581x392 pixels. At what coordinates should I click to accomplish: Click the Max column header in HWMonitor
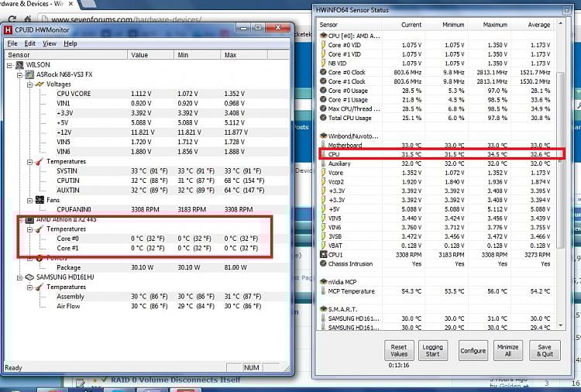[244, 55]
